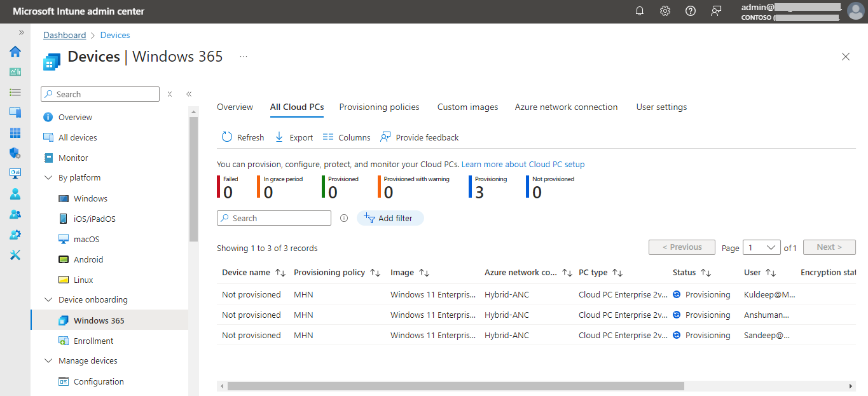Open Users icon in navigation rail
The width and height of the screenshot is (868, 396).
click(15, 194)
